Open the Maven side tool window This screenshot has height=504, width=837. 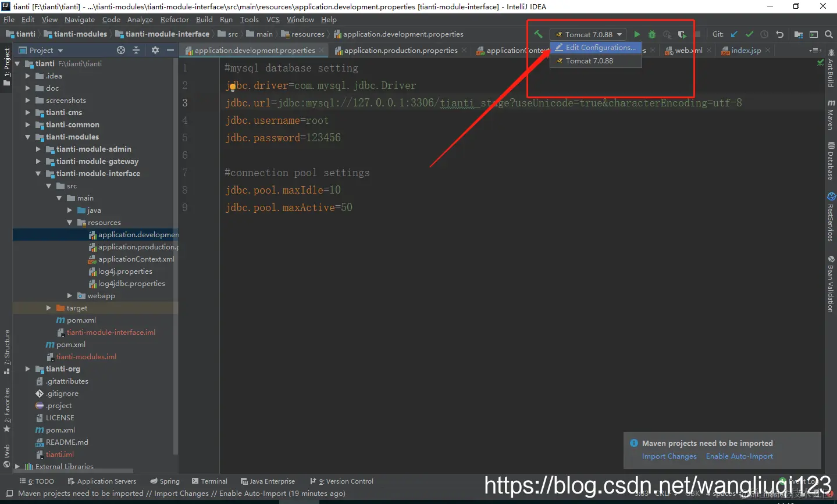pyautogui.click(x=831, y=115)
